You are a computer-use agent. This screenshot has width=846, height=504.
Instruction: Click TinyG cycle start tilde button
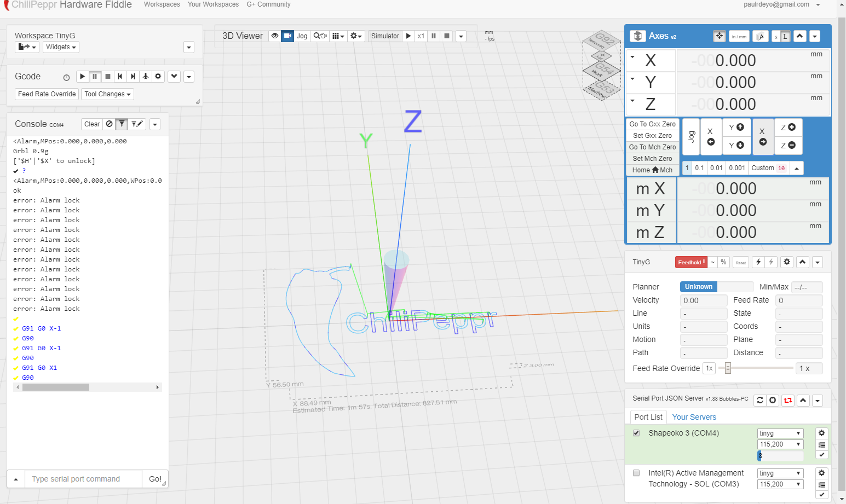(x=712, y=263)
